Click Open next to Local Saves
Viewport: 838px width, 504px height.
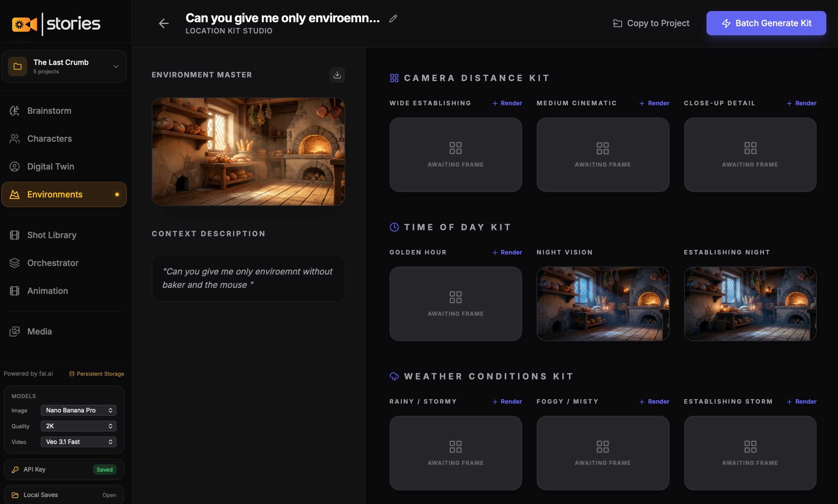pyautogui.click(x=109, y=495)
